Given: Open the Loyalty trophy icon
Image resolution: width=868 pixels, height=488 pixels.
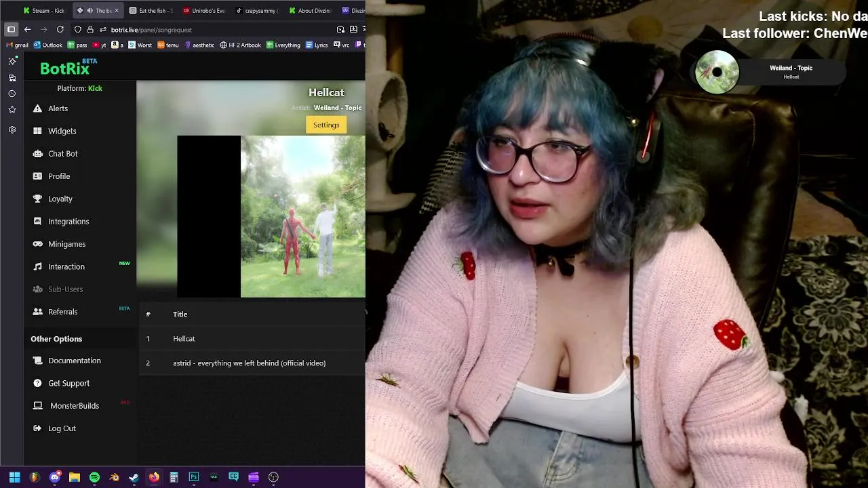Looking at the screenshot, I should click(37, 199).
